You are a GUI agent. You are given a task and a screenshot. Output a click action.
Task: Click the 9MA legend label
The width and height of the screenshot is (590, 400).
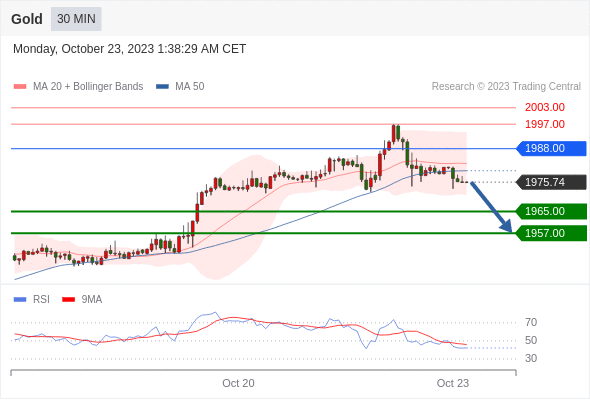coord(92,300)
